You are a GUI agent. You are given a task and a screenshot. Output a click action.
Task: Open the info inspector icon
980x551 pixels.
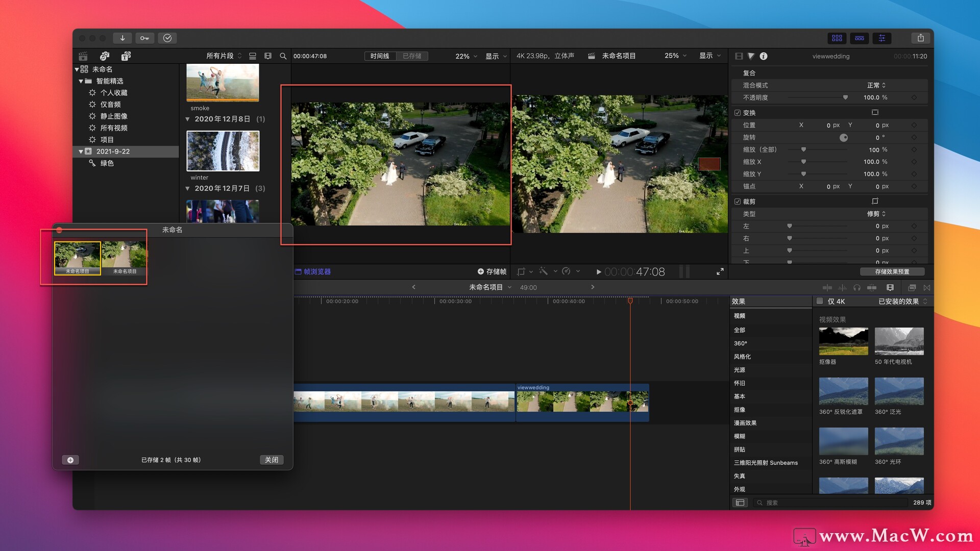coord(764,56)
